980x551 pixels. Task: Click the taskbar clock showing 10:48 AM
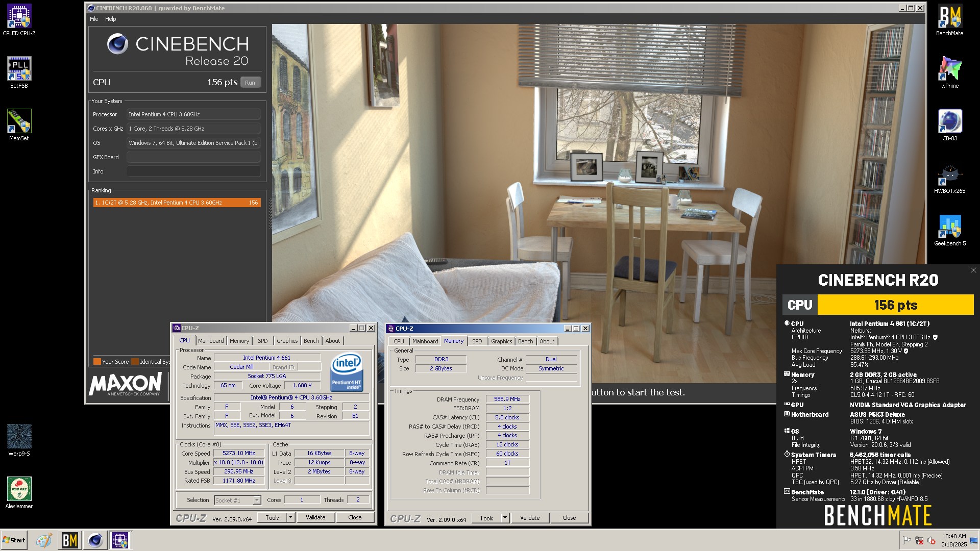954,540
